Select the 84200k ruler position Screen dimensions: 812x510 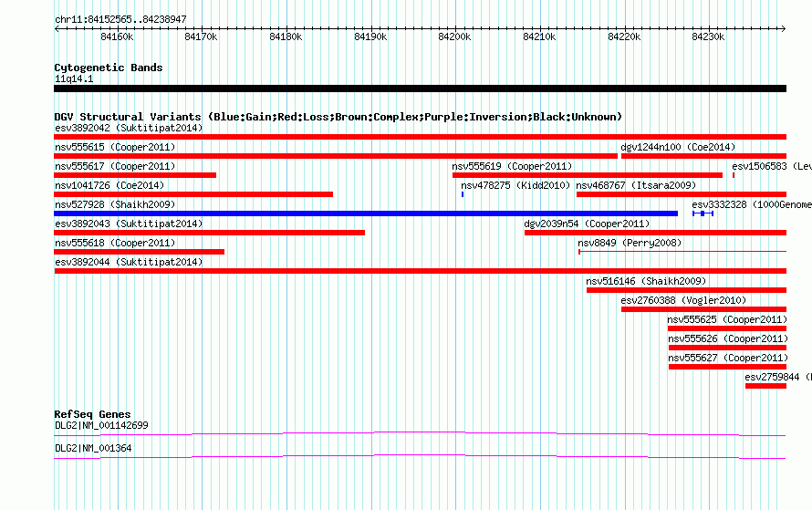[454, 36]
